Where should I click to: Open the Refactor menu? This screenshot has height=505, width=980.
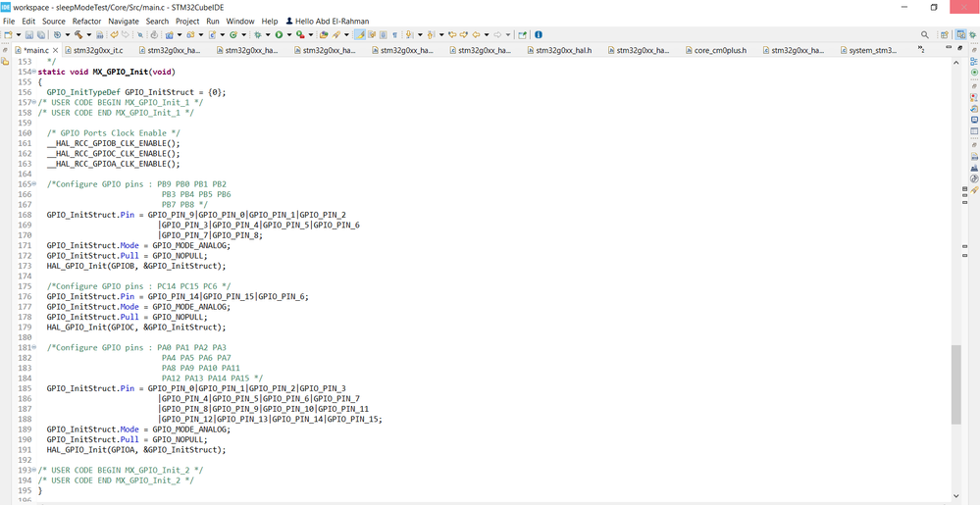tap(86, 22)
